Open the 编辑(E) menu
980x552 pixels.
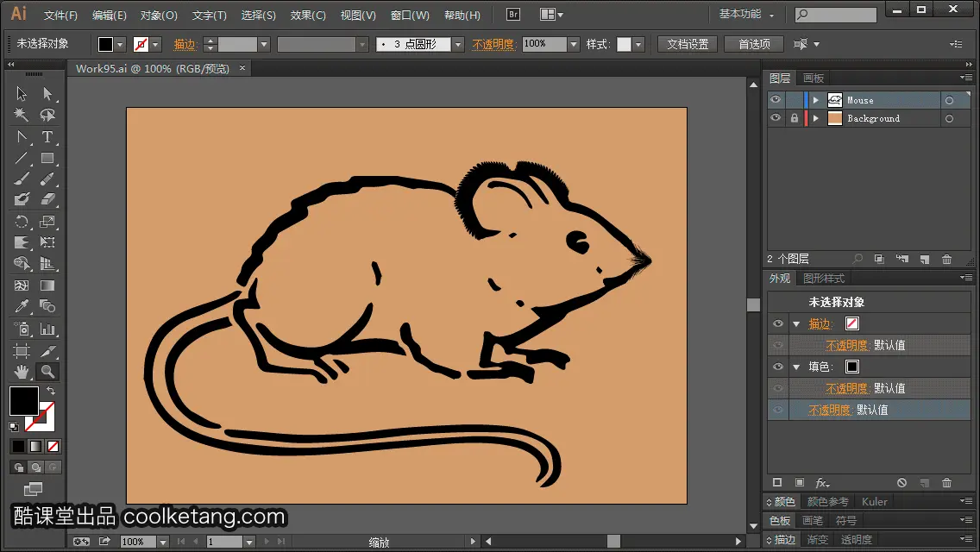click(x=110, y=15)
